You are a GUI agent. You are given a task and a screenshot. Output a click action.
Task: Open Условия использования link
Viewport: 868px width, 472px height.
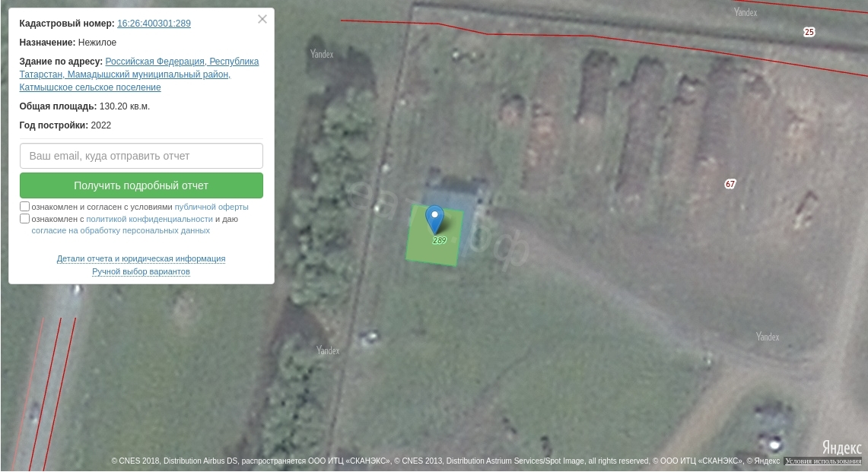pyautogui.click(x=823, y=461)
